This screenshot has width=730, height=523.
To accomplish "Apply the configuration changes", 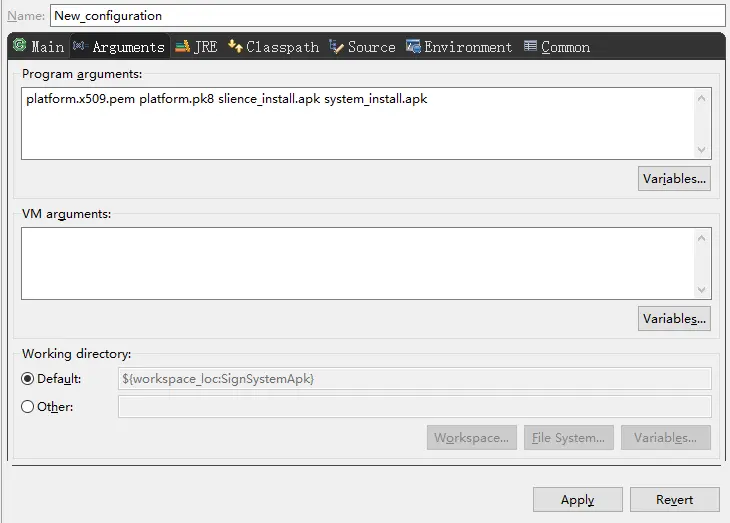I will pos(578,500).
